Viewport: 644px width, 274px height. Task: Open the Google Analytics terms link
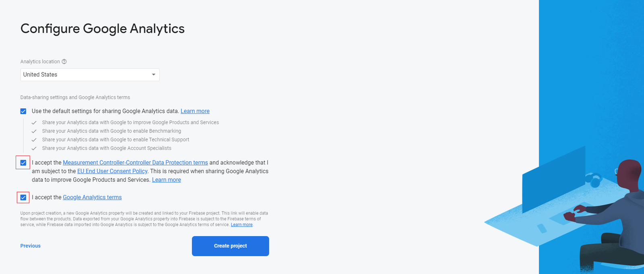(92, 197)
